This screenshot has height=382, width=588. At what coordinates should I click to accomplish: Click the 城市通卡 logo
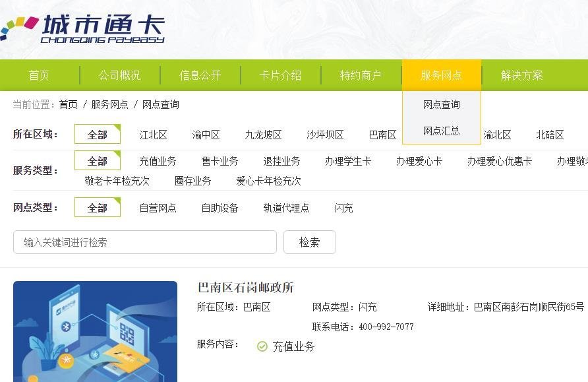tap(82, 28)
